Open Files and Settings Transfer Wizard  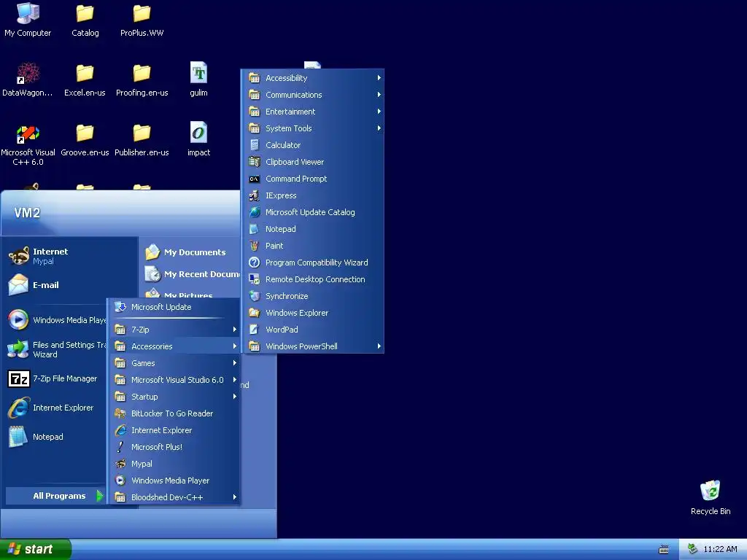pyautogui.click(x=56, y=349)
